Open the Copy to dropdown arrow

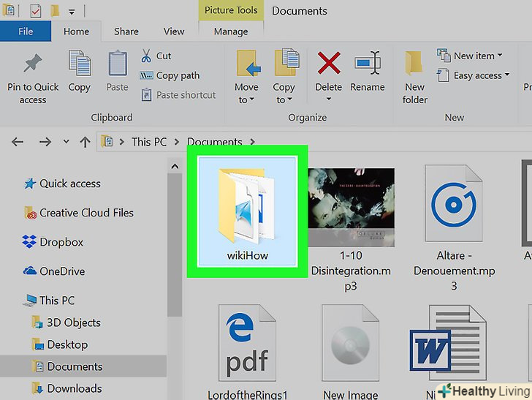click(x=289, y=99)
